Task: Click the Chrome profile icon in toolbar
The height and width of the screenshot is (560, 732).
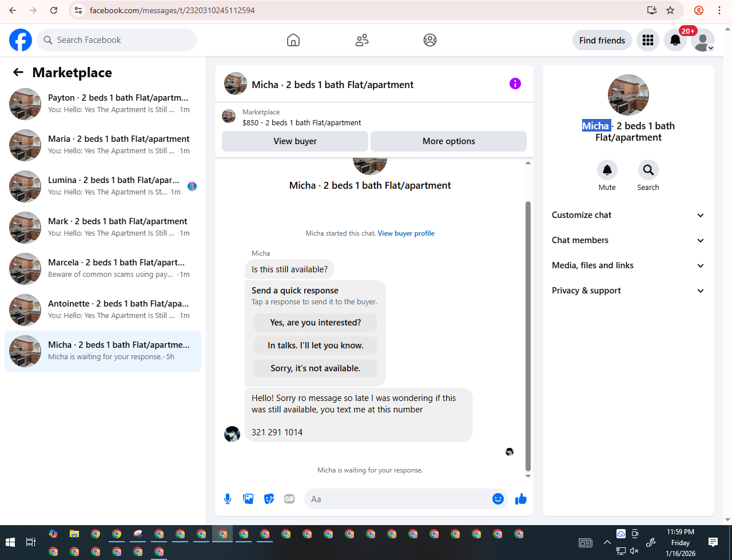Action: coord(699,10)
